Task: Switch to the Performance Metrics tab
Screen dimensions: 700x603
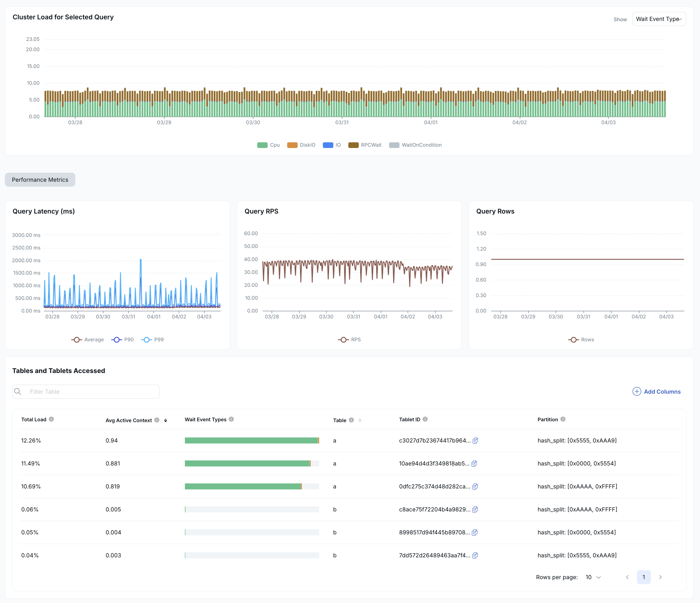Action: [x=40, y=179]
